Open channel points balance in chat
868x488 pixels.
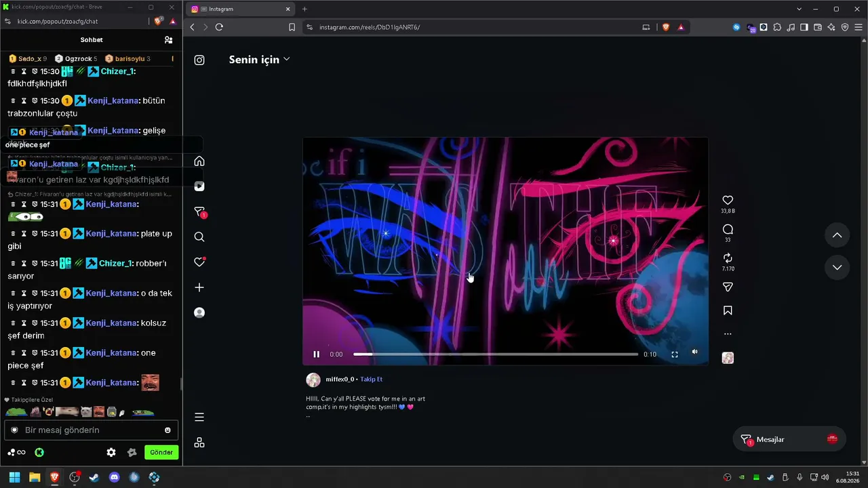[x=16, y=452]
